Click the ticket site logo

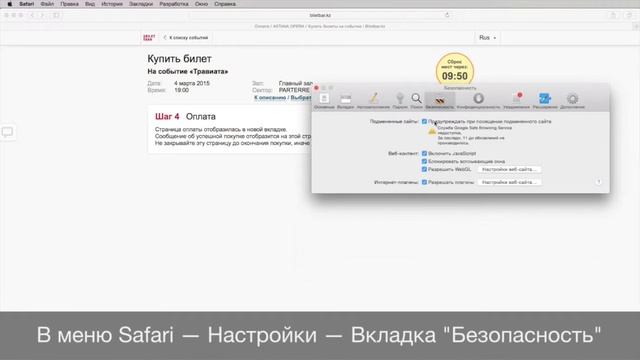coord(149,38)
